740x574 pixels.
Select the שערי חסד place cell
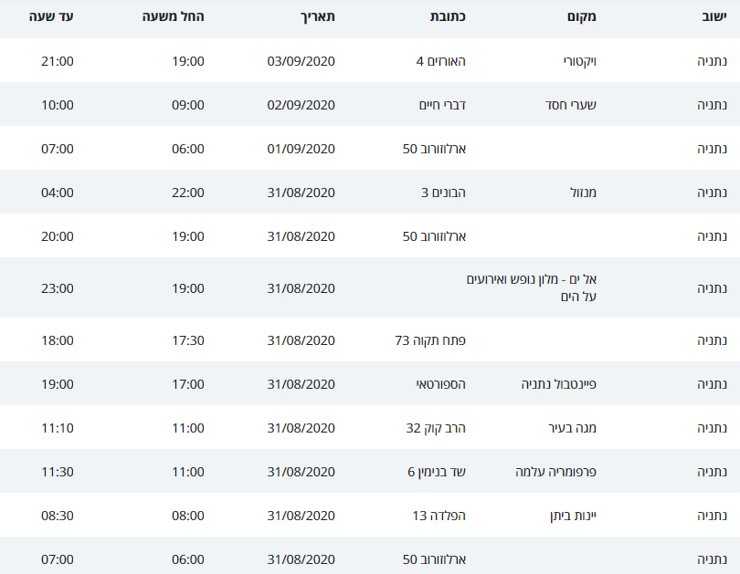(571, 105)
